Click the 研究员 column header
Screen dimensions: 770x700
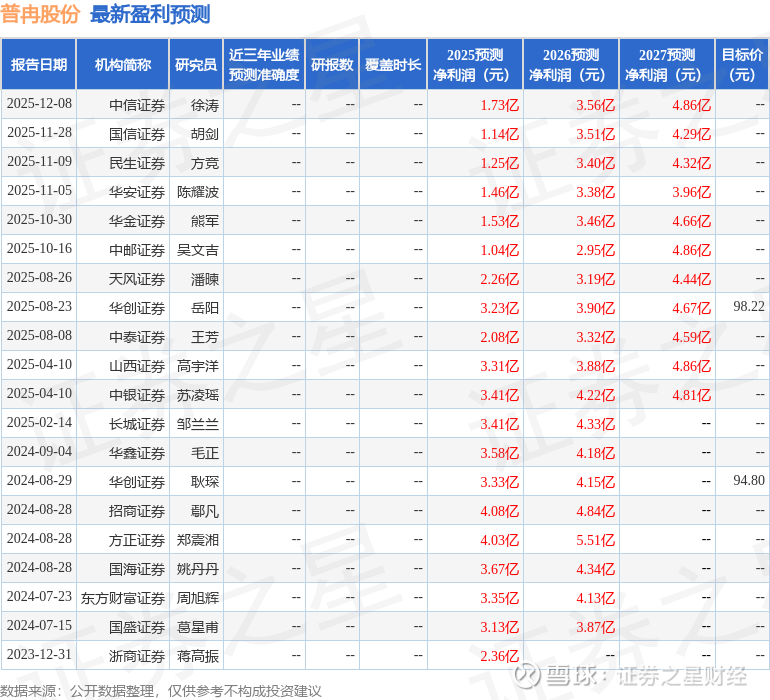[196, 64]
